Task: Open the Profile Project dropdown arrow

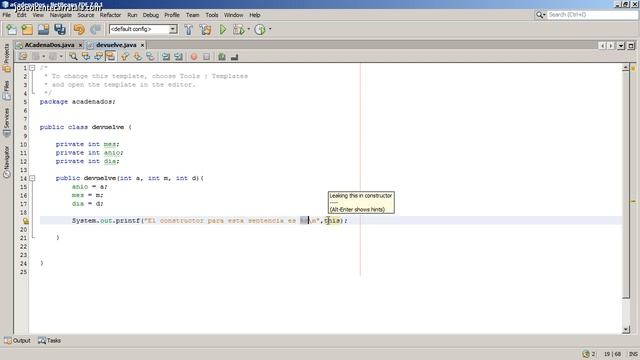Action: coord(270,29)
